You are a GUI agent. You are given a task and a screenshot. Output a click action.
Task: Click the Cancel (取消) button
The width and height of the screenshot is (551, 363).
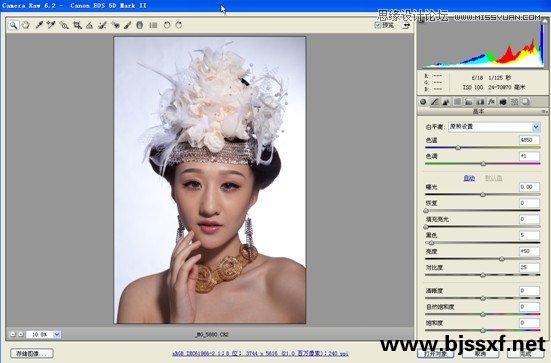click(480, 354)
